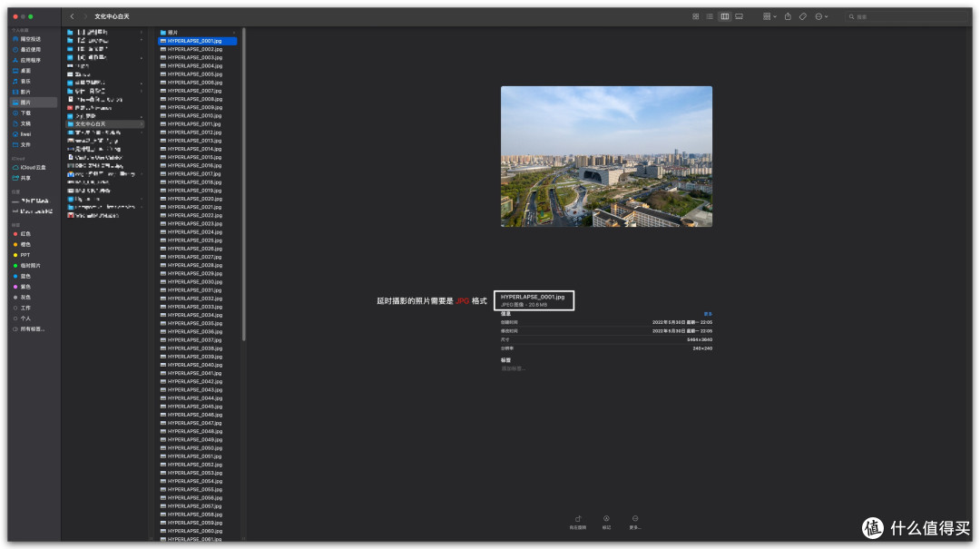Filter by the 红色 red tag

tap(25, 234)
